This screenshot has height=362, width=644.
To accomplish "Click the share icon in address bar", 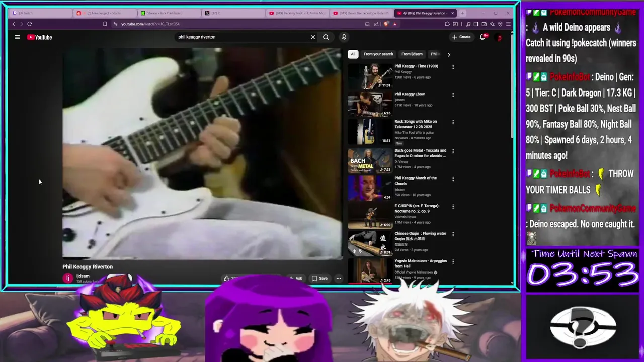I will 376,24.
